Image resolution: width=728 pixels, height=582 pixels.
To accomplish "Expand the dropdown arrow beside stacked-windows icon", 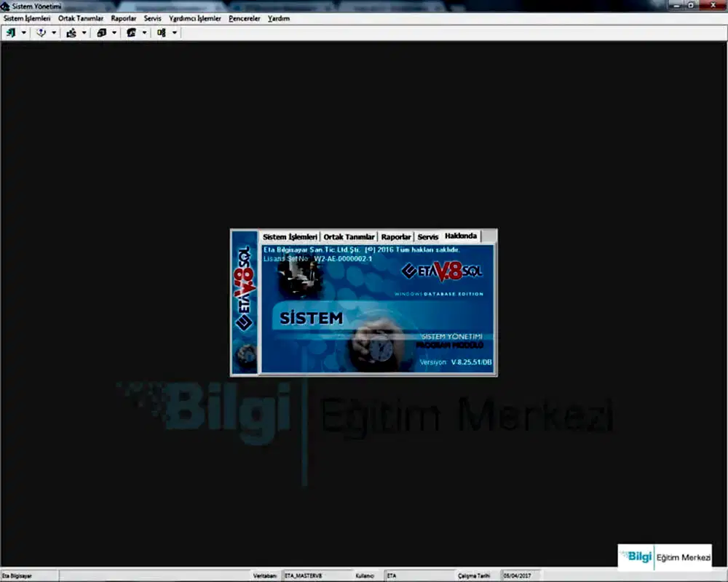I will click(114, 33).
